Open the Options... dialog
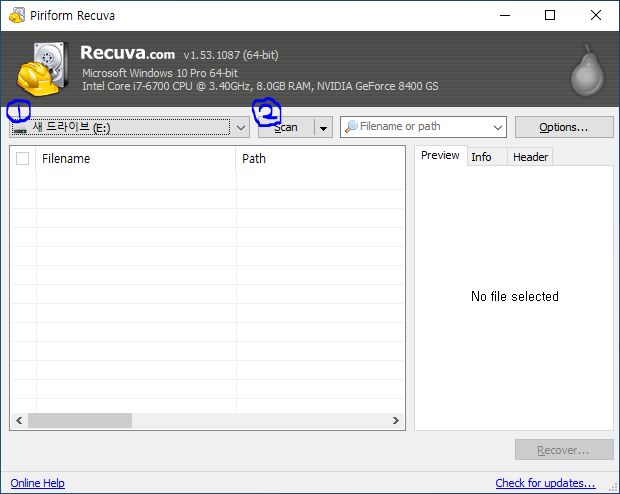620x494 pixels. [564, 127]
